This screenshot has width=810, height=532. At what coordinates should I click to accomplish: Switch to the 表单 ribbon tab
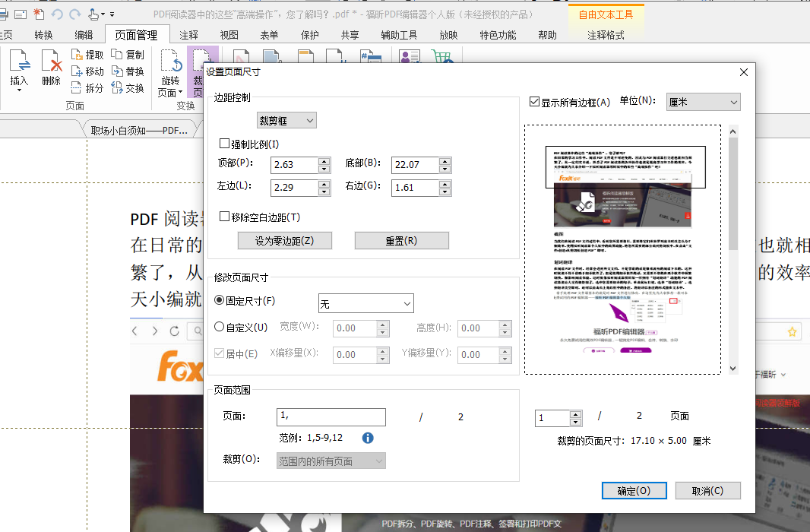click(x=269, y=35)
